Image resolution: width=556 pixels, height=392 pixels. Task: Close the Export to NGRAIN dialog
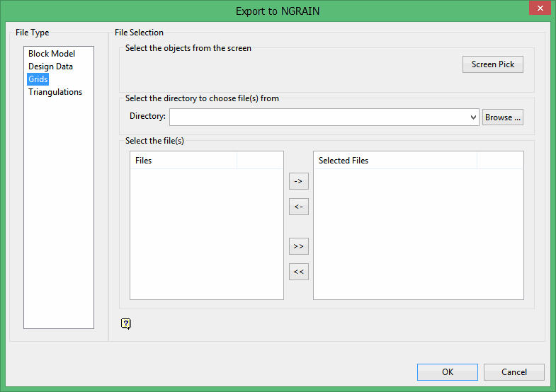(x=540, y=8)
